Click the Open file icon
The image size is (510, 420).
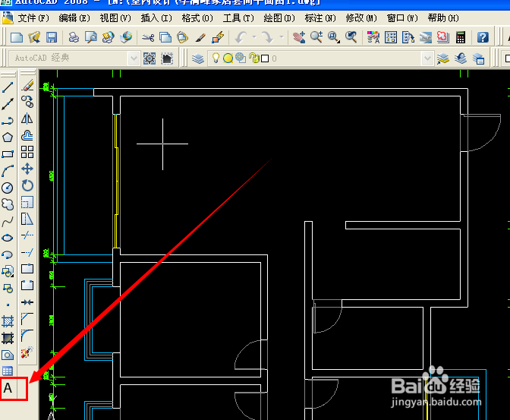[34, 37]
